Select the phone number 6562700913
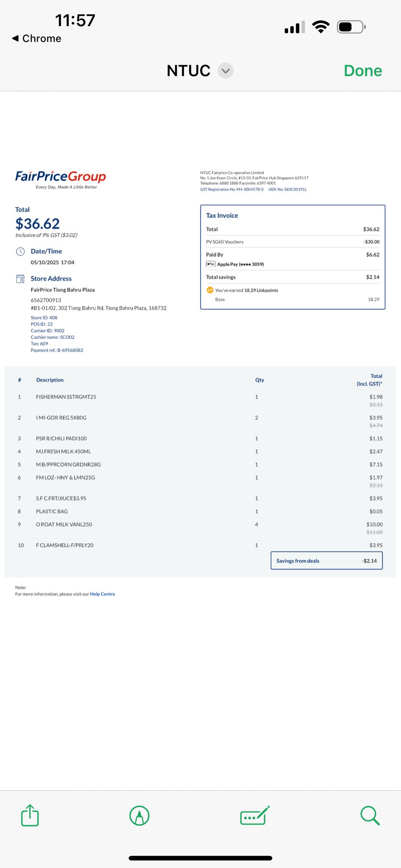Viewport: 401px width, 868px height. coord(46,300)
